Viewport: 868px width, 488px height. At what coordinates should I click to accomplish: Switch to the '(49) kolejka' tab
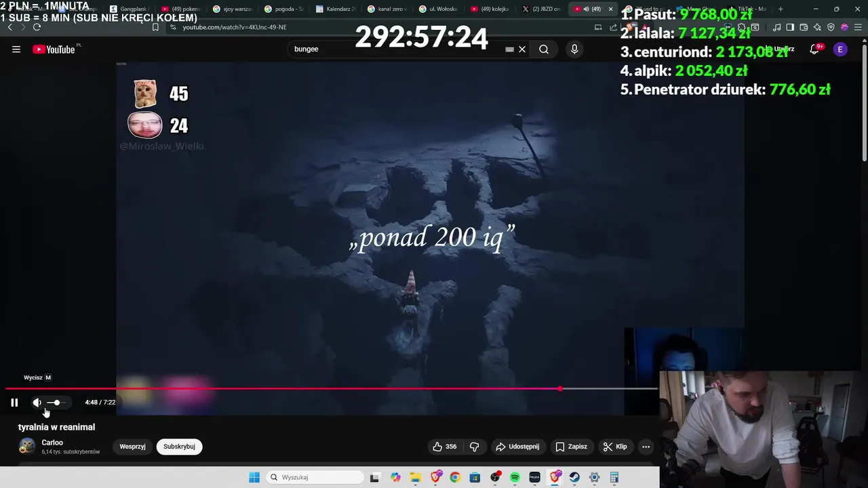(x=491, y=9)
